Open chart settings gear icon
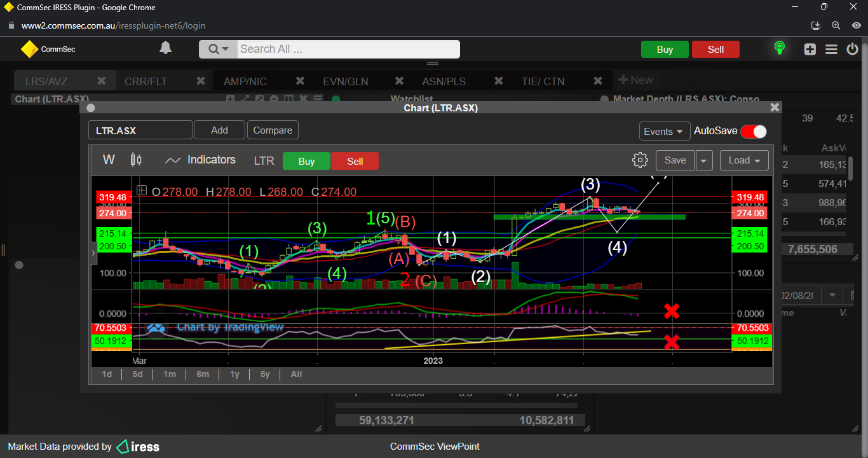This screenshot has width=868, height=458. 640,160
